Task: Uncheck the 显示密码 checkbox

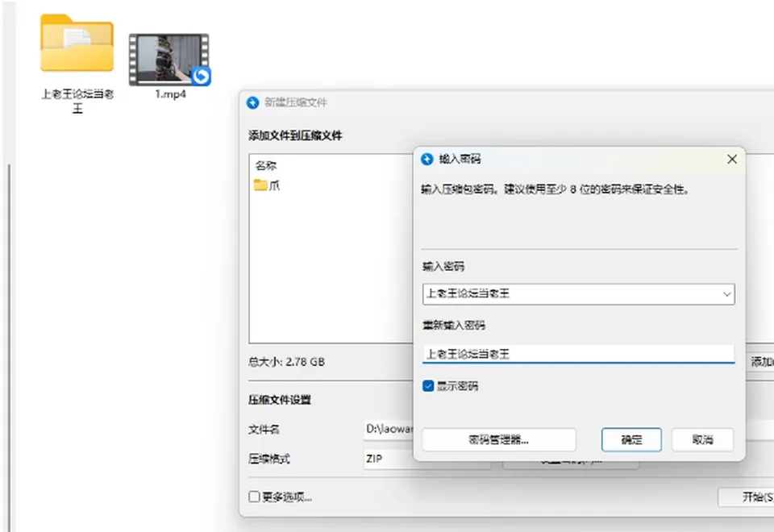Action: pos(428,386)
